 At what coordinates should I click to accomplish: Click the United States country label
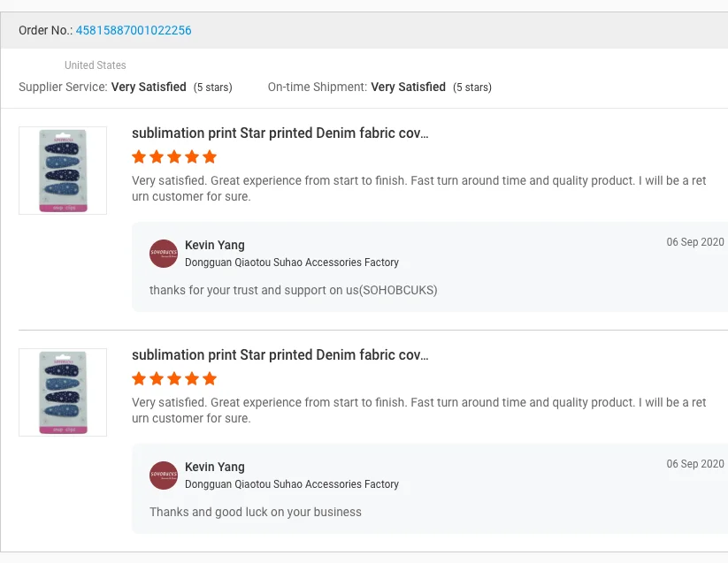pos(96,65)
